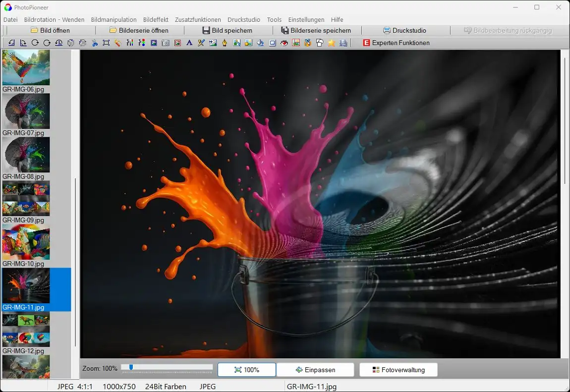Select the crop frame tool icon
570x392 pixels.
106,43
